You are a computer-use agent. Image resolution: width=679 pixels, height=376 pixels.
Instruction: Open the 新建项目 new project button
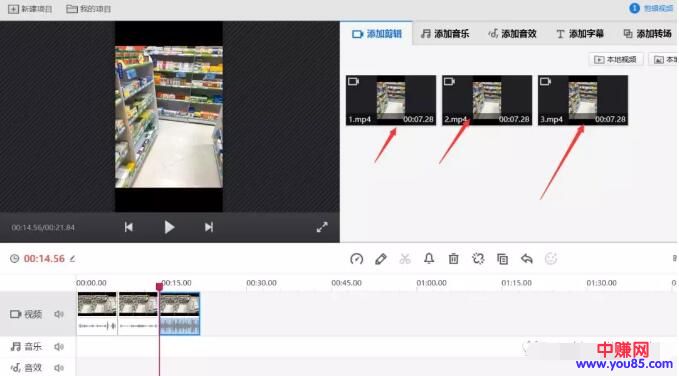pyautogui.click(x=30, y=9)
